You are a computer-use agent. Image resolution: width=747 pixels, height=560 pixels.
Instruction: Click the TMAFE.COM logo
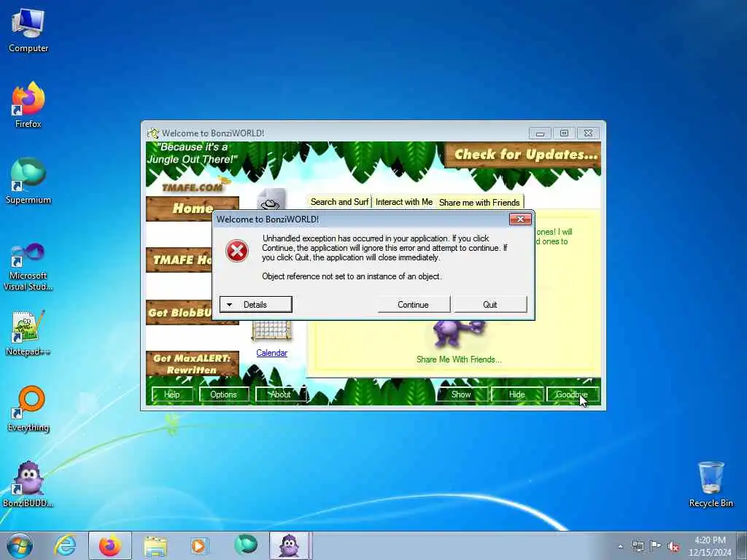click(193, 187)
